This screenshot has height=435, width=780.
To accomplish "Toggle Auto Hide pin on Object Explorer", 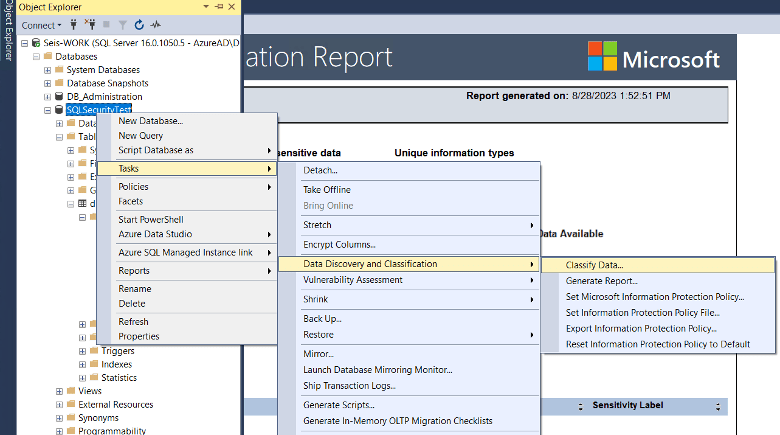I will [x=219, y=6].
